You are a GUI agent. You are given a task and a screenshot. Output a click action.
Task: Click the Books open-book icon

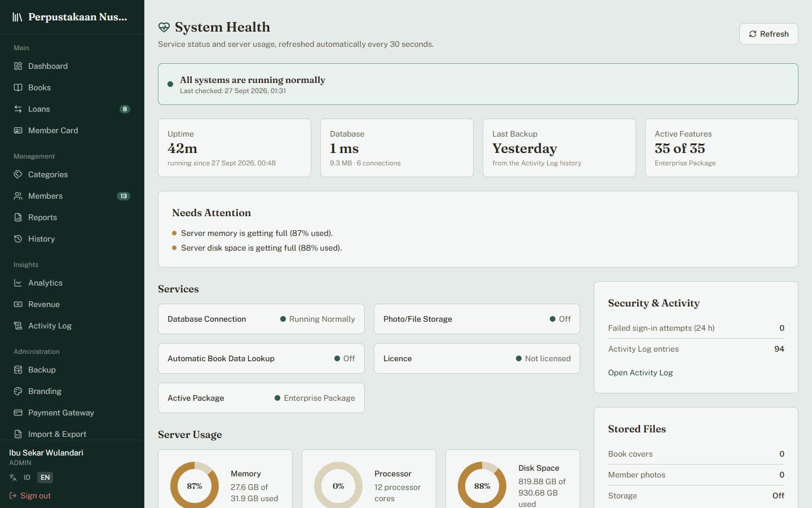[x=18, y=87]
